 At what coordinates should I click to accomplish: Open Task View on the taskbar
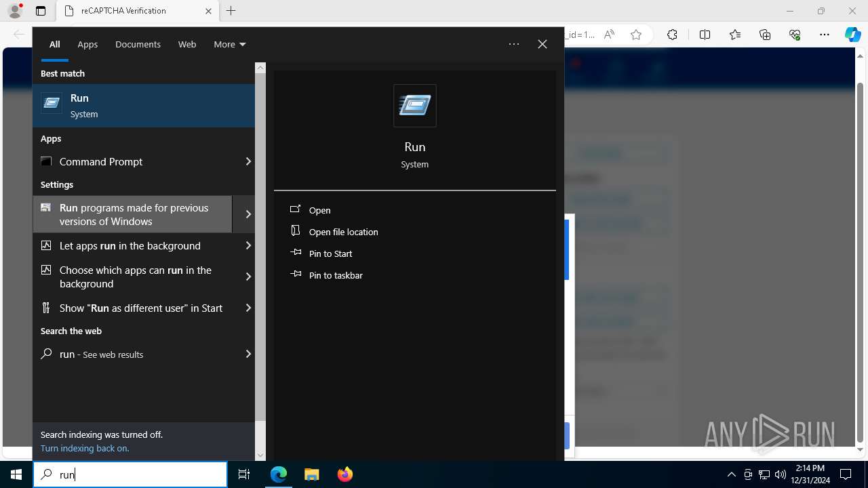(x=244, y=474)
